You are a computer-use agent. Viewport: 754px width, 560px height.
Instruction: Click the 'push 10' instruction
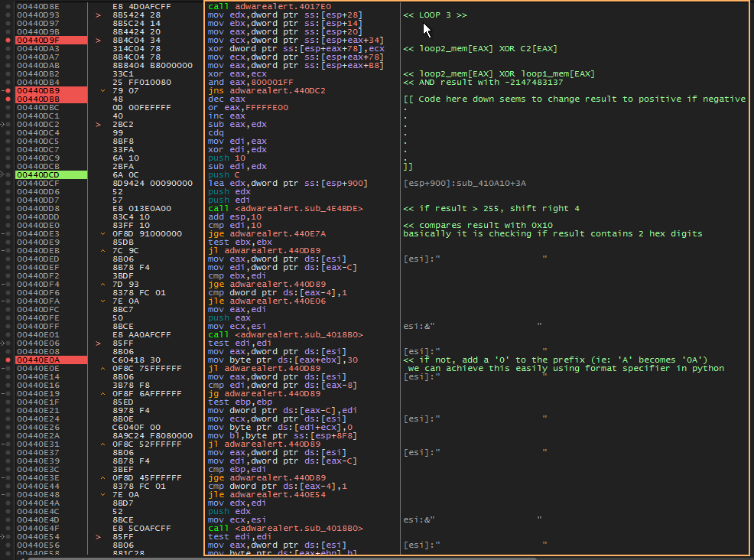[x=226, y=158]
